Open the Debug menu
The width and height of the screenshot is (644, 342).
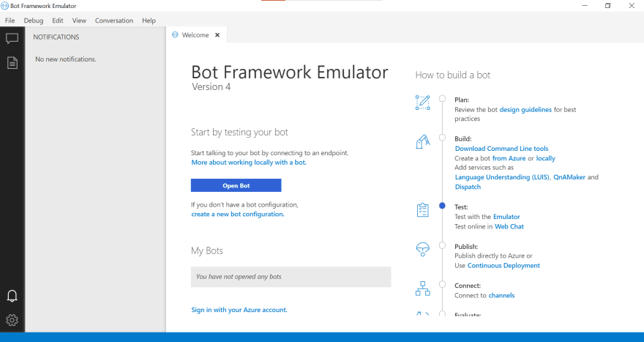coord(33,21)
